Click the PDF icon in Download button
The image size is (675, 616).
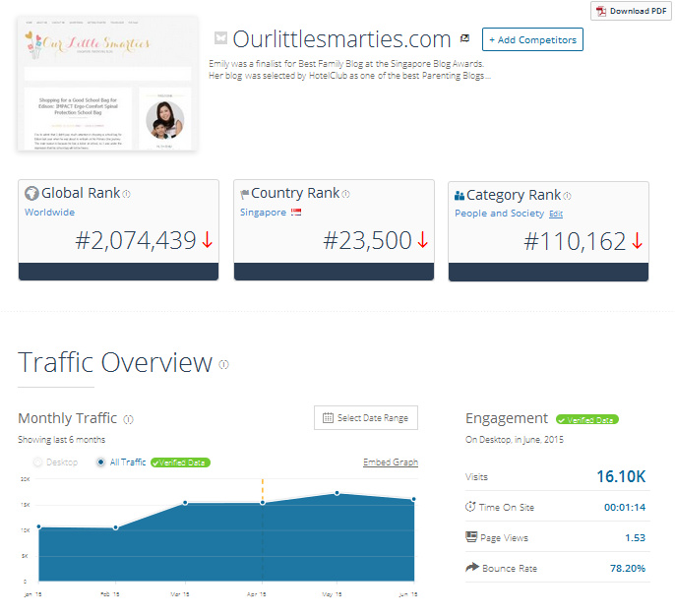pyautogui.click(x=601, y=11)
